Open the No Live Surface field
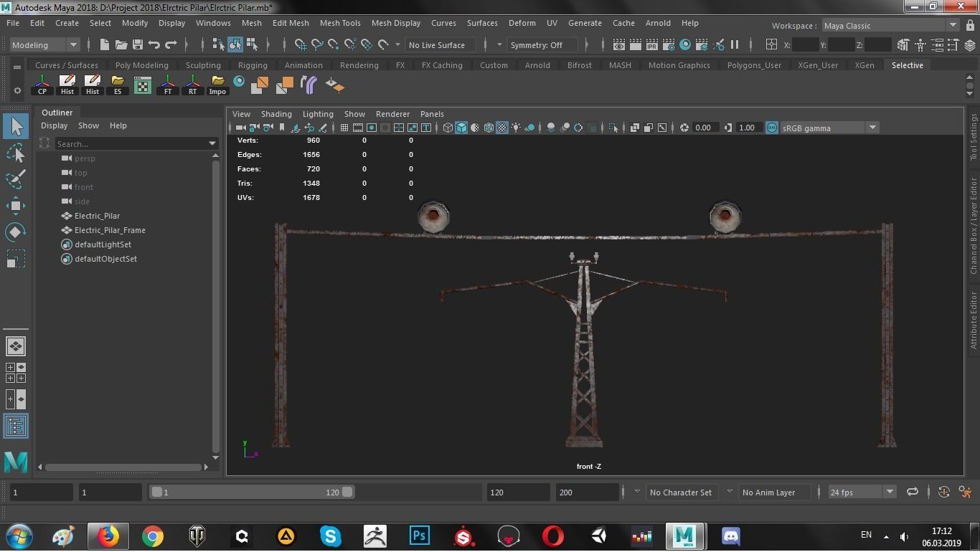This screenshot has height=552, width=980. [440, 44]
